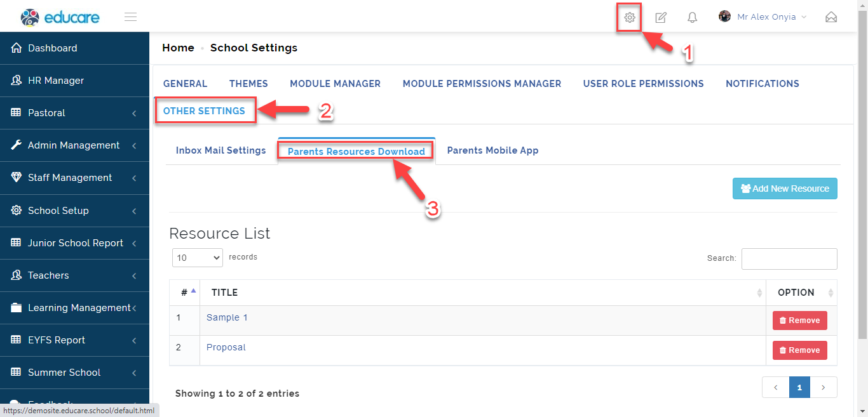Click the HR Manager person icon
The height and width of the screenshot is (417, 868).
17,81
